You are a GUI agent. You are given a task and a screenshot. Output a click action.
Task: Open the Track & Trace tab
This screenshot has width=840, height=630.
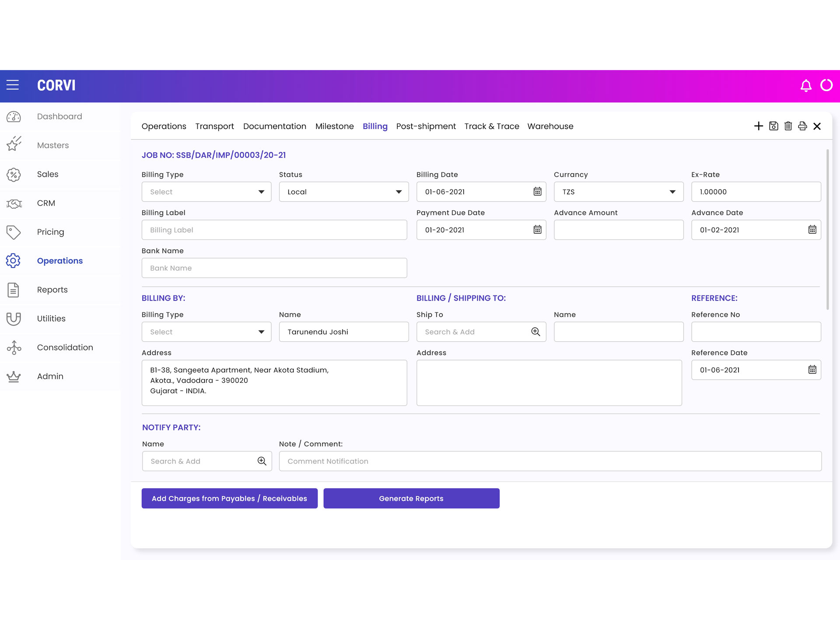pyautogui.click(x=492, y=126)
